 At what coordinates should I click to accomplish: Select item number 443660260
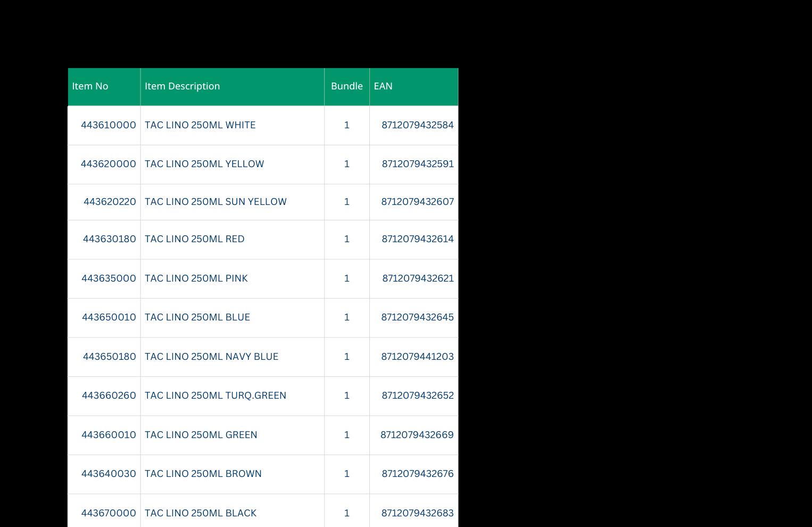point(109,396)
